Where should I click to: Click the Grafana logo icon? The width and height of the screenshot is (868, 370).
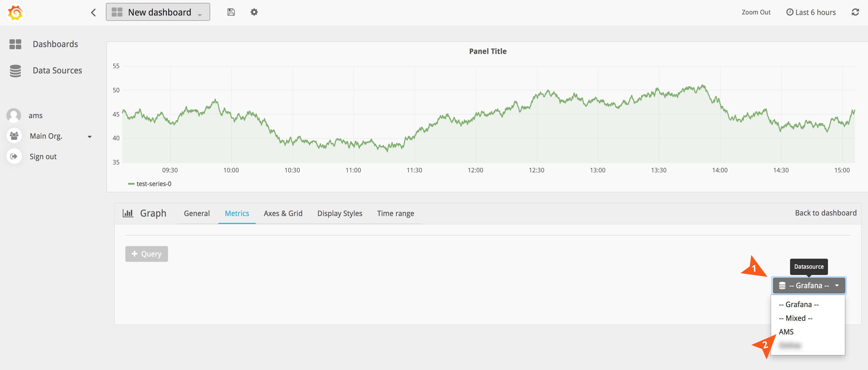point(15,13)
